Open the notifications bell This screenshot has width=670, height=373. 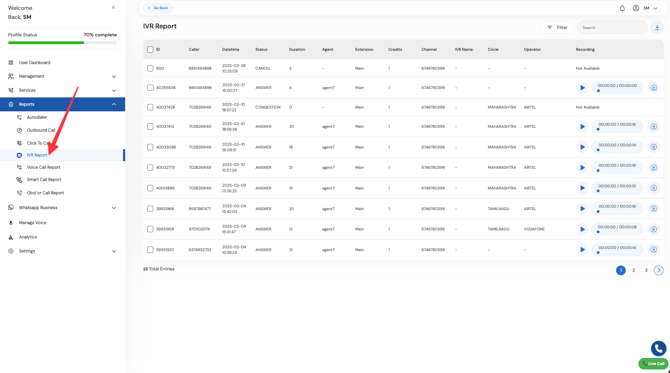pos(622,8)
